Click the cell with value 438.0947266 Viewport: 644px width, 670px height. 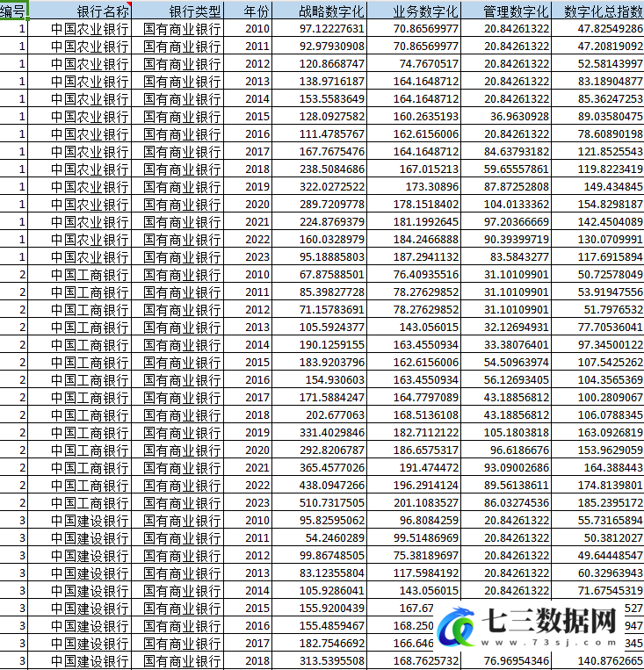coord(319,485)
